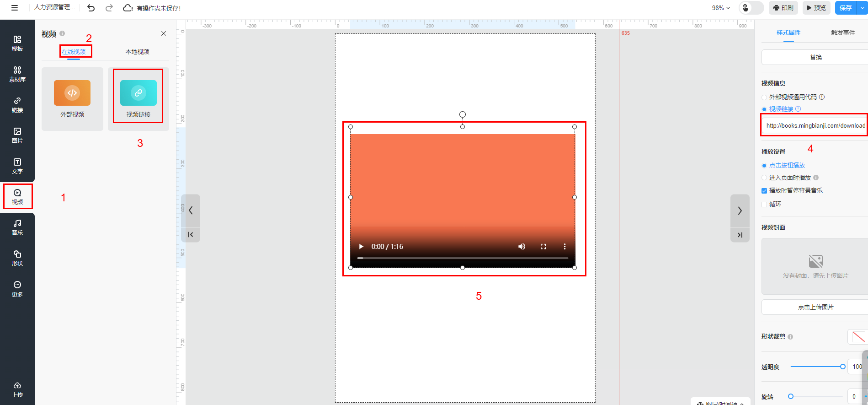Click the hamburger menu icon
This screenshot has height=405, width=868.
[x=15, y=8]
